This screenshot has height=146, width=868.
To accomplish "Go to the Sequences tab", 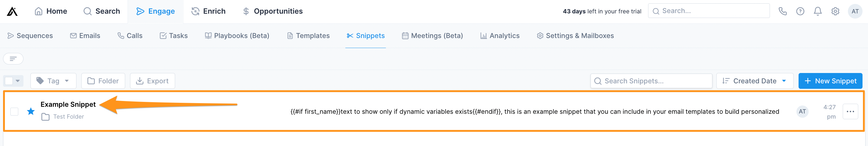I will (x=30, y=36).
